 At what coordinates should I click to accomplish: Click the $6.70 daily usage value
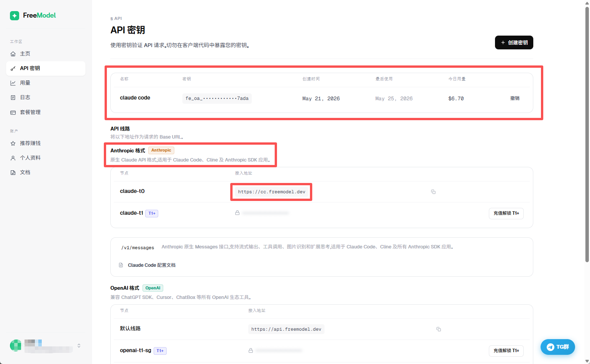[456, 98]
